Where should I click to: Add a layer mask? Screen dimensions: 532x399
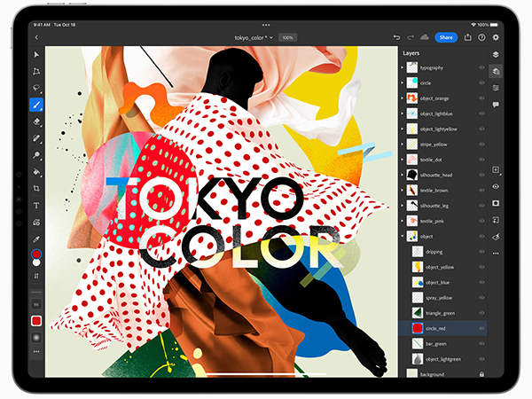[x=496, y=203]
